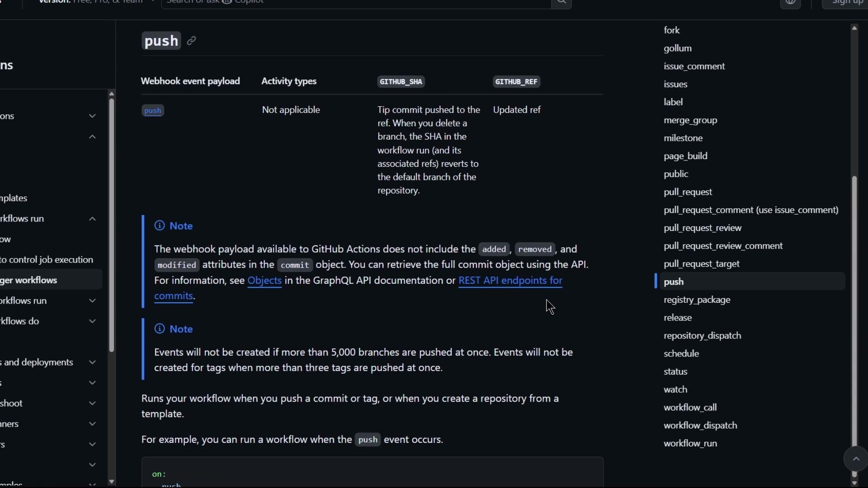Click the 'Activity types' column header
Image resolution: width=868 pixels, height=488 pixels.
(x=289, y=81)
